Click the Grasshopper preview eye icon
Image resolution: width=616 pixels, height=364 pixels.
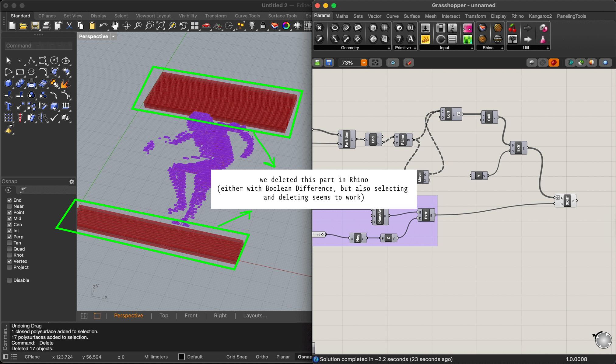tap(393, 63)
